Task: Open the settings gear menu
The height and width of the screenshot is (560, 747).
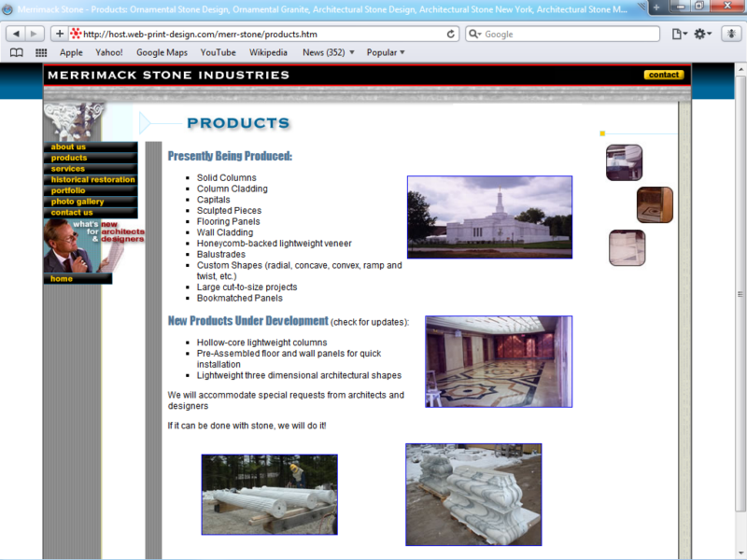Action: pos(702,34)
